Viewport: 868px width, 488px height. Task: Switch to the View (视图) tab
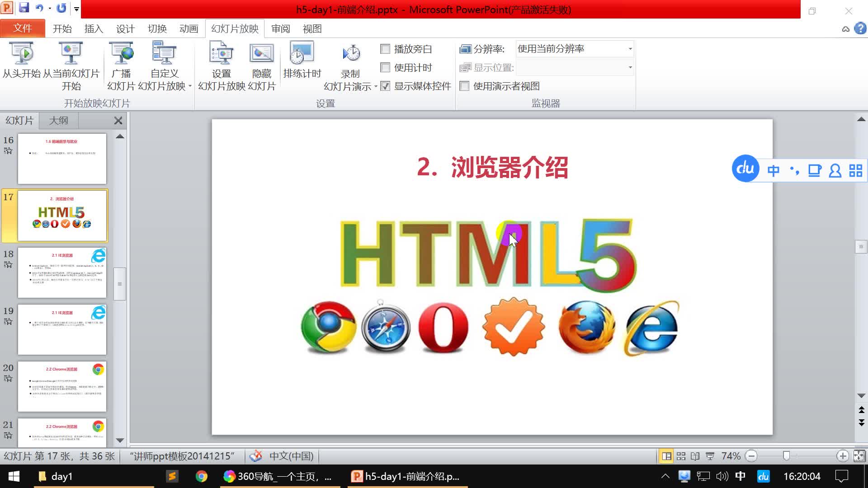(312, 28)
